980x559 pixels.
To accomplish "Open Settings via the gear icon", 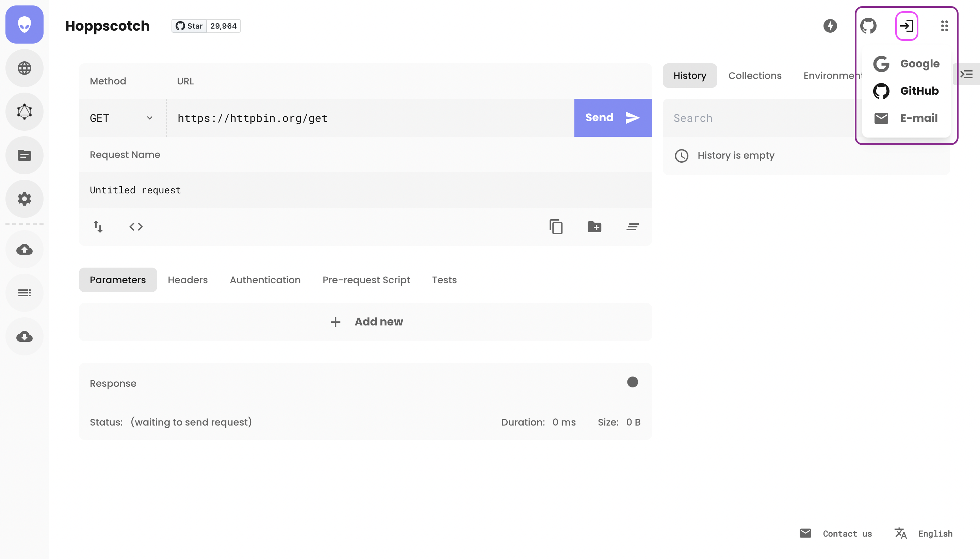I will (24, 199).
